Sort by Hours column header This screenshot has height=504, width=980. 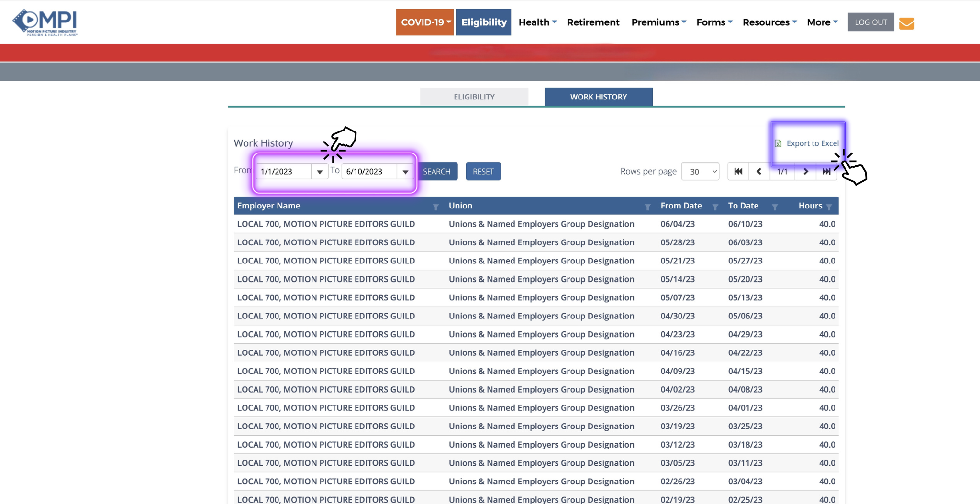(x=810, y=206)
